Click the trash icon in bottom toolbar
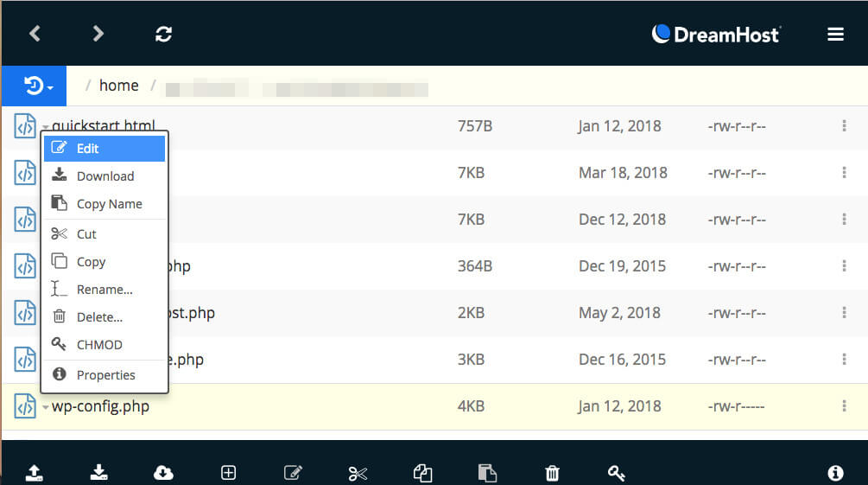 point(553,472)
